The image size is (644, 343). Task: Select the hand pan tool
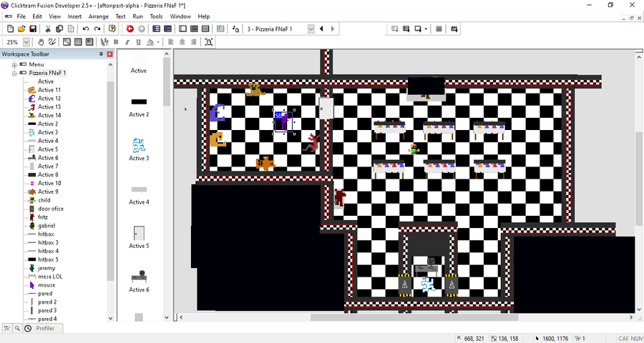click(x=41, y=42)
